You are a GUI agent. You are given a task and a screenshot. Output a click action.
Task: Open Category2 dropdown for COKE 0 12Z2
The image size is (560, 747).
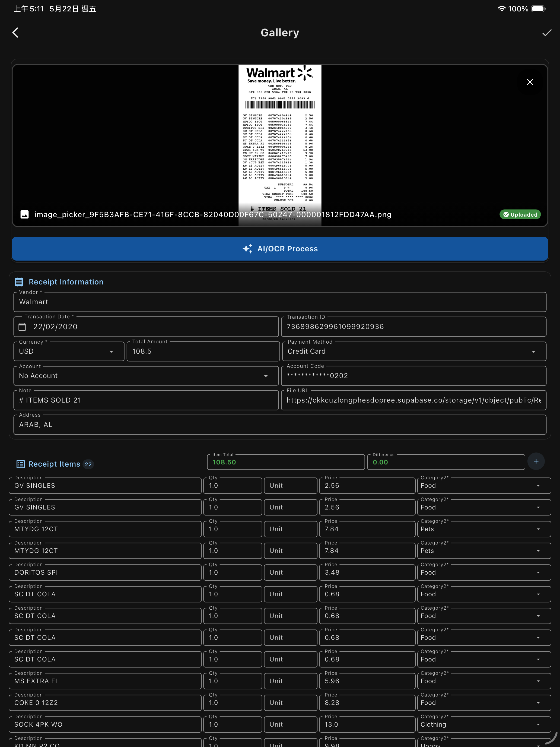[x=484, y=703]
